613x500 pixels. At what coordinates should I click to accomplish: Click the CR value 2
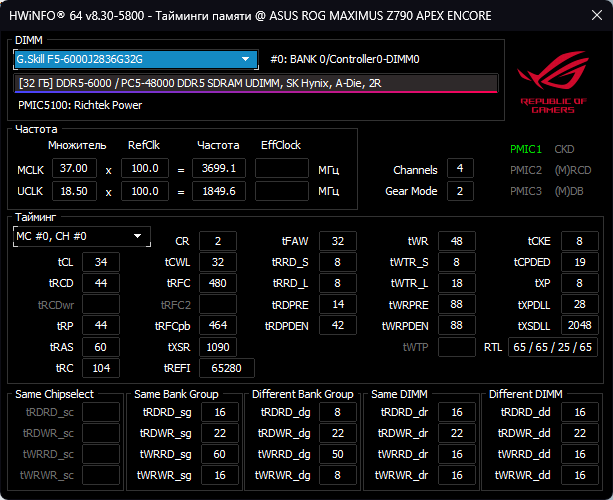[x=218, y=241]
